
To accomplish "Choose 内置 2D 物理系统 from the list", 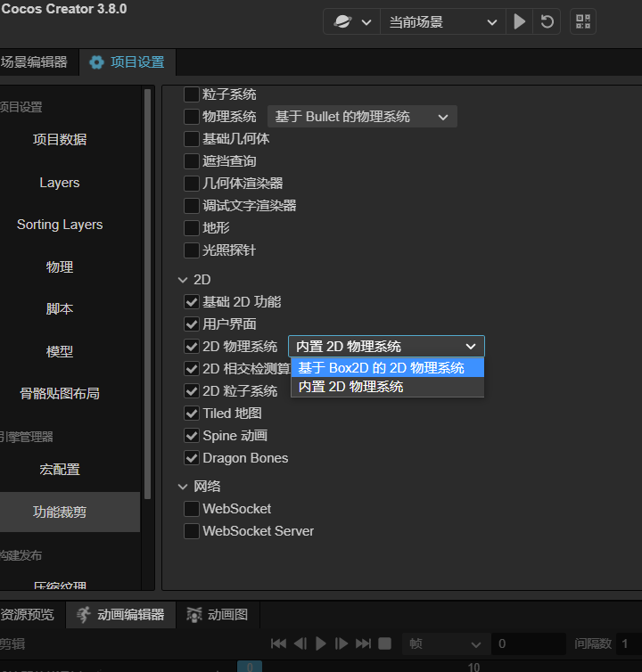I will click(388, 387).
